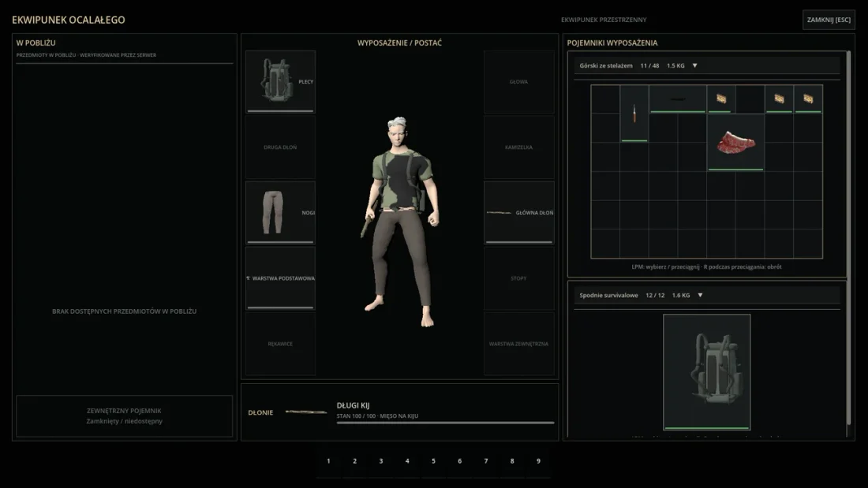Click the 'W POBLIŻU' panel heading
Viewport: 868px width, 488px height.
click(36, 43)
